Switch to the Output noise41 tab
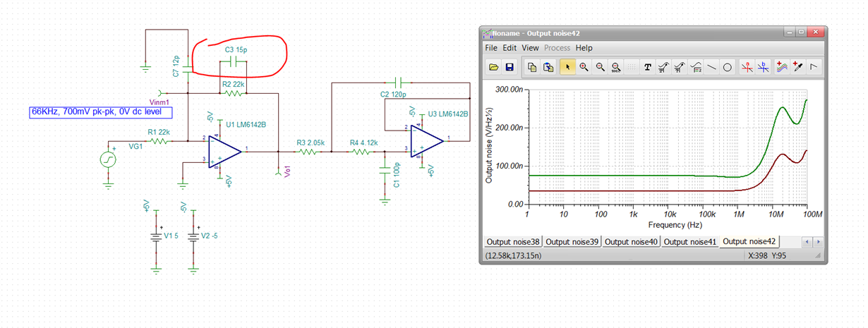The height and width of the screenshot is (328, 868). click(691, 242)
